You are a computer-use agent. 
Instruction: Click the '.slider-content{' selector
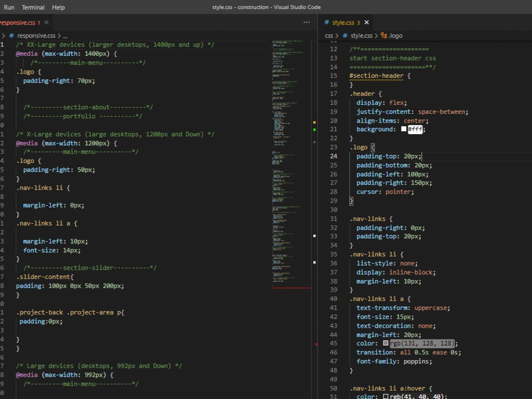[45, 277]
